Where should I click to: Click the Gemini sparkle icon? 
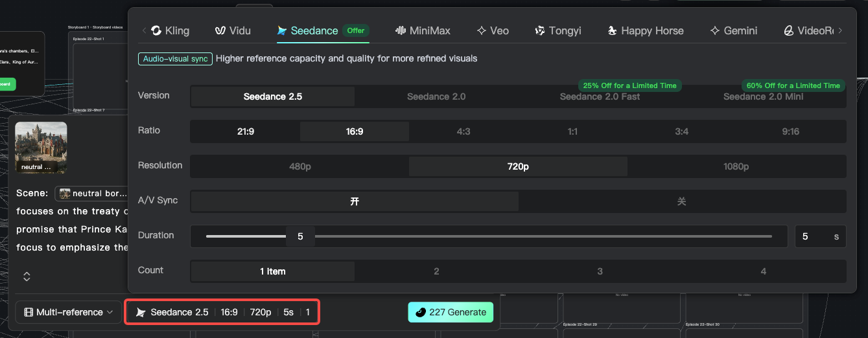coord(715,30)
